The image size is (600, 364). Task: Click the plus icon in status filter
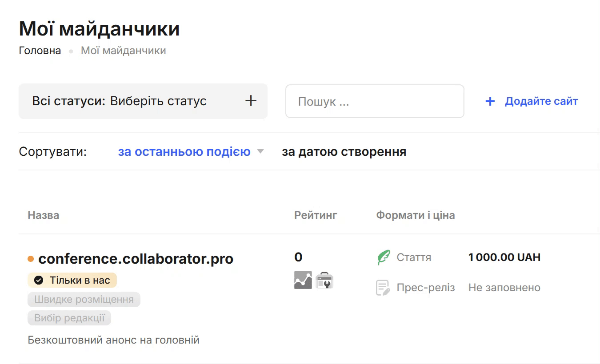click(251, 101)
